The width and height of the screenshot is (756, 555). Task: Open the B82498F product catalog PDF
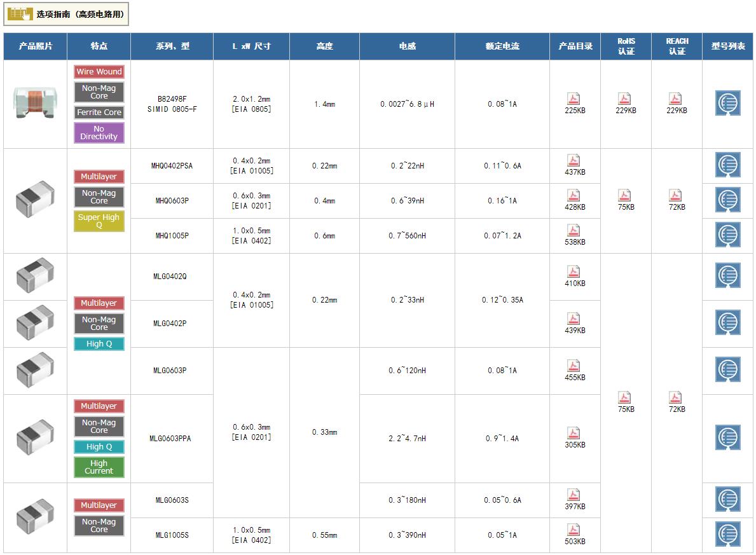click(574, 99)
